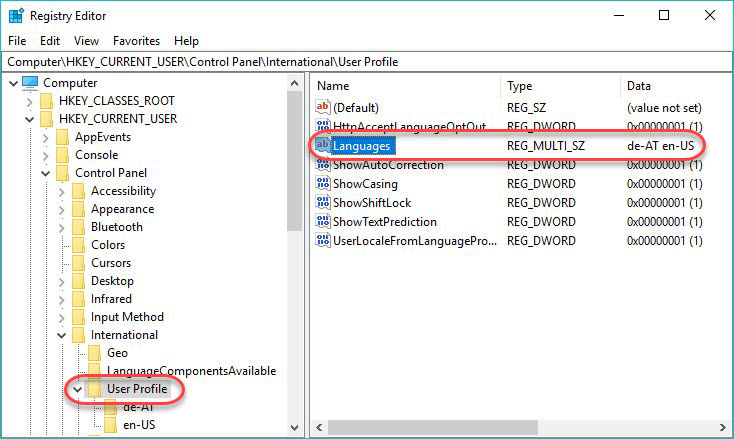This screenshot has width=734, height=439.
Task: Collapse the User Profile key
Action: point(77,389)
